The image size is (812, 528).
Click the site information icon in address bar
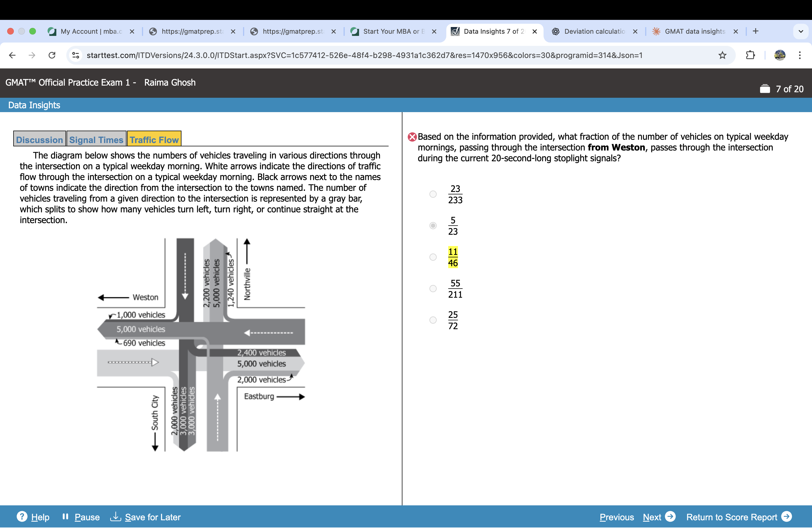76,55
